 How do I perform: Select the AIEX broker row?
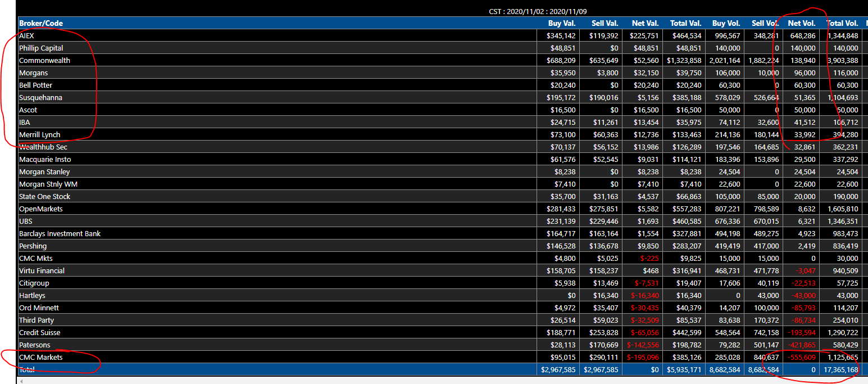coord(442,35)
